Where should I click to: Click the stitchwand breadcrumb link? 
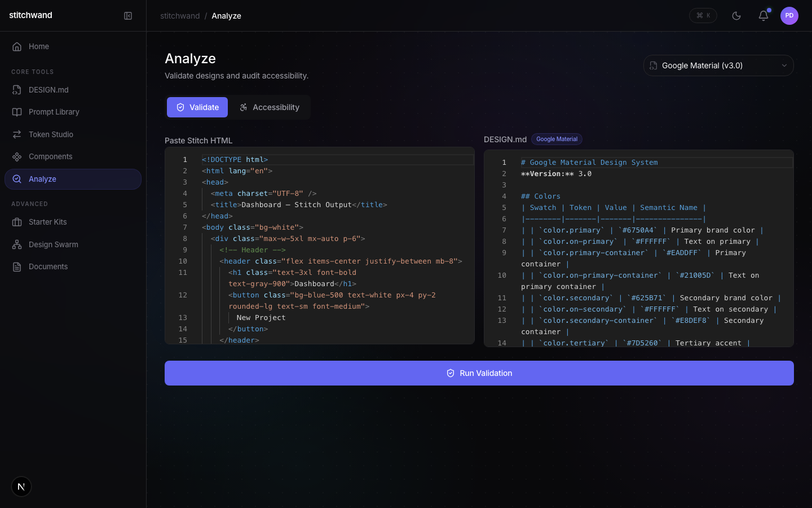(180, 16)
